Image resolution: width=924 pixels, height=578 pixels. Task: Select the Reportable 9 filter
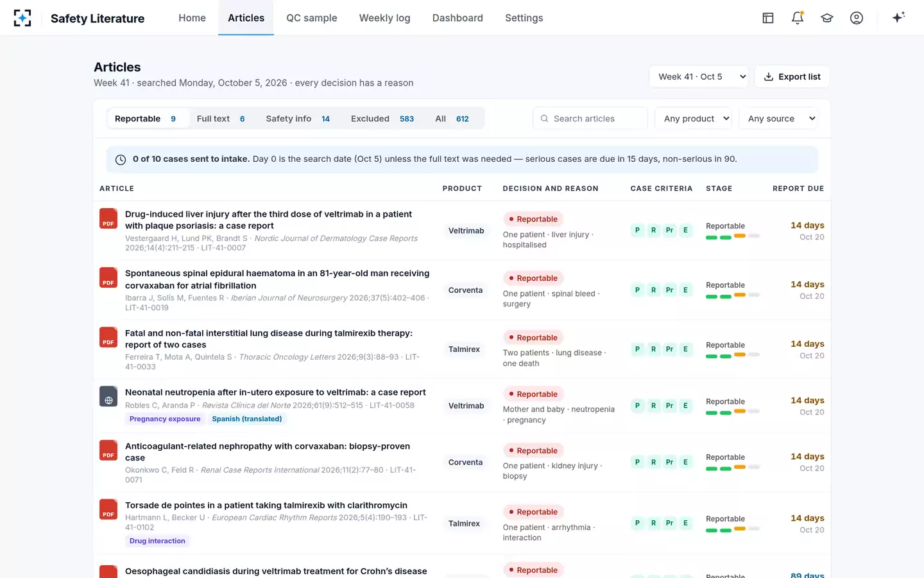(148, 118)
